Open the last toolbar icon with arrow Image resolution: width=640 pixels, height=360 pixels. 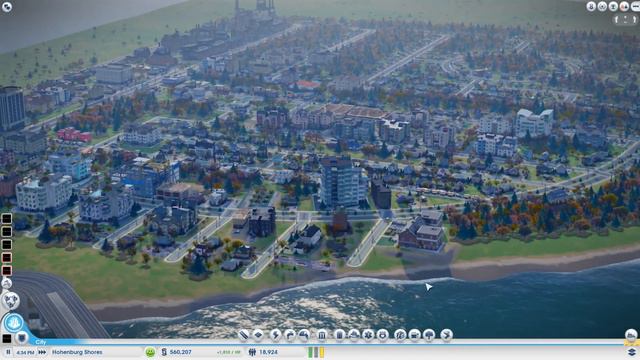coord(447,335)
